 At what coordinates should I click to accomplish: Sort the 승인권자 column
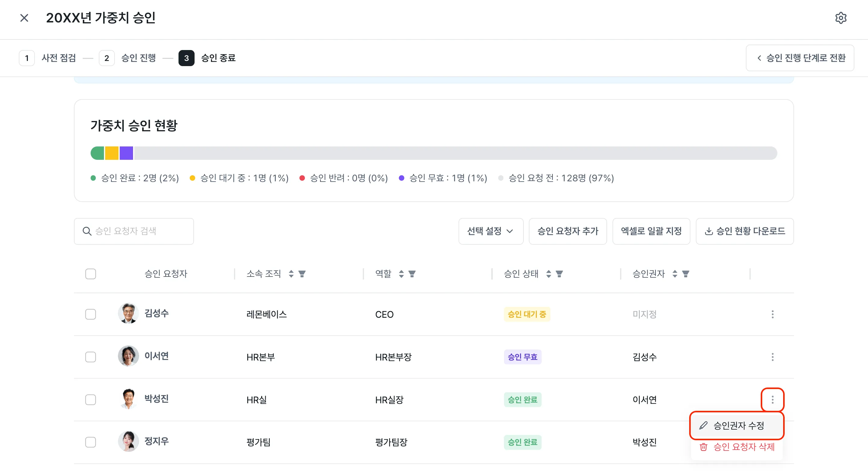[x=675, y=274]
